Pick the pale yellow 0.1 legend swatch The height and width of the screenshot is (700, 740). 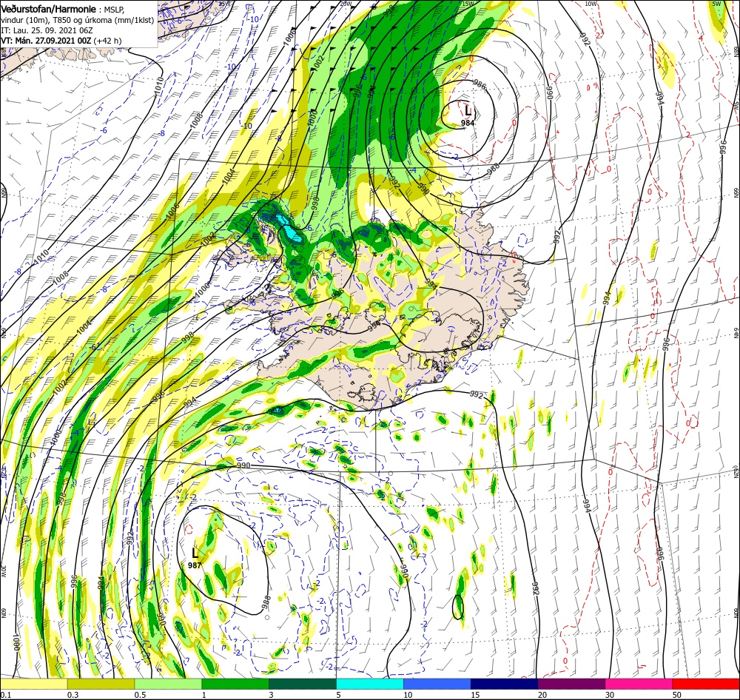(33, 684)
